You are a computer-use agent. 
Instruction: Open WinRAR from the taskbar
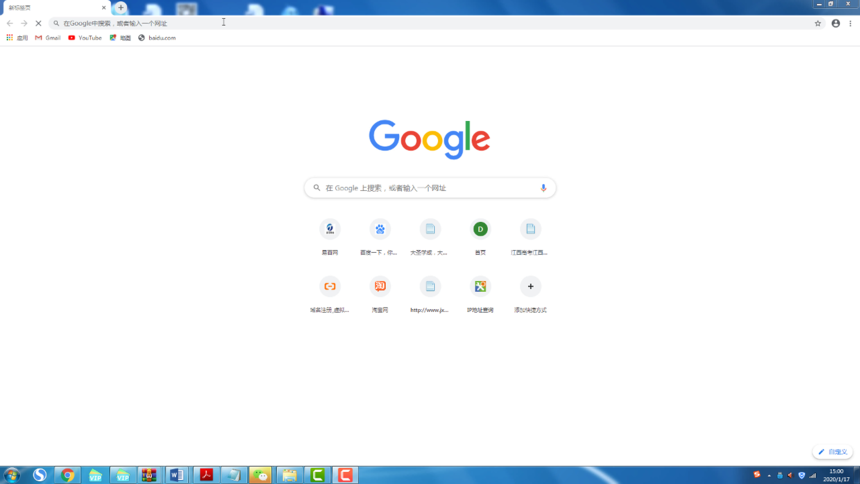(149, 475)
